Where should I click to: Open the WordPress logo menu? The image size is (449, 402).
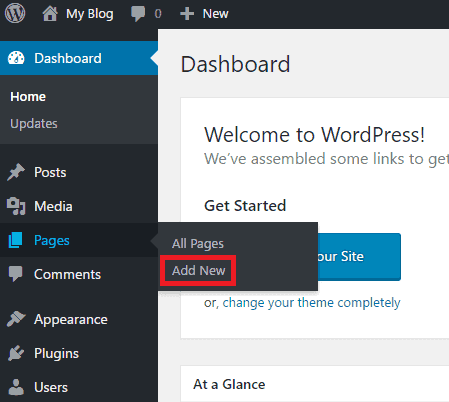pos(15,13)
